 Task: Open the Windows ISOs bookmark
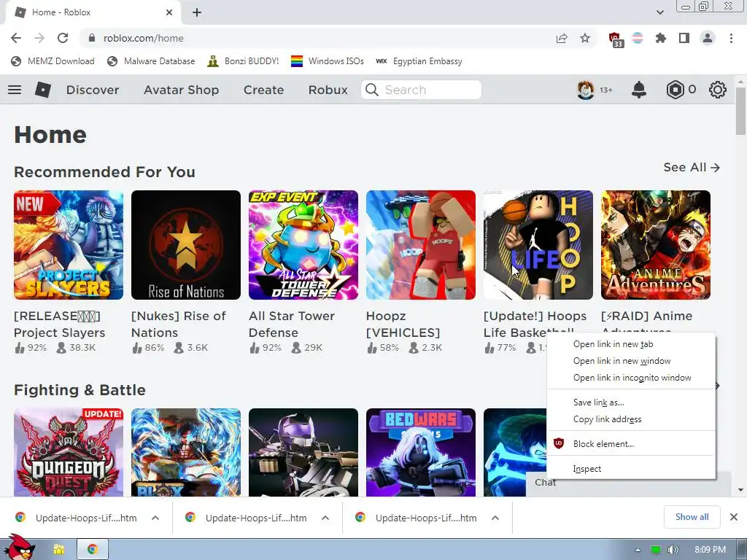pyautogui.click(x=328, y=61)
